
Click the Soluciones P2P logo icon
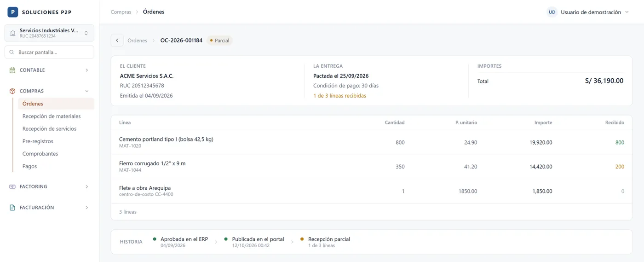[x=12, y=12]
